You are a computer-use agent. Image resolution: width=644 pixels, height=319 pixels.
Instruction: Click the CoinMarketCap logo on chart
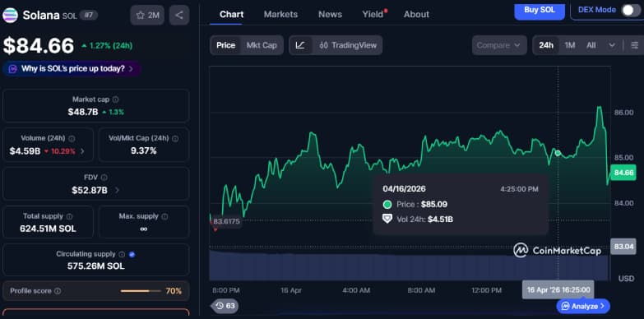point(558,250)
